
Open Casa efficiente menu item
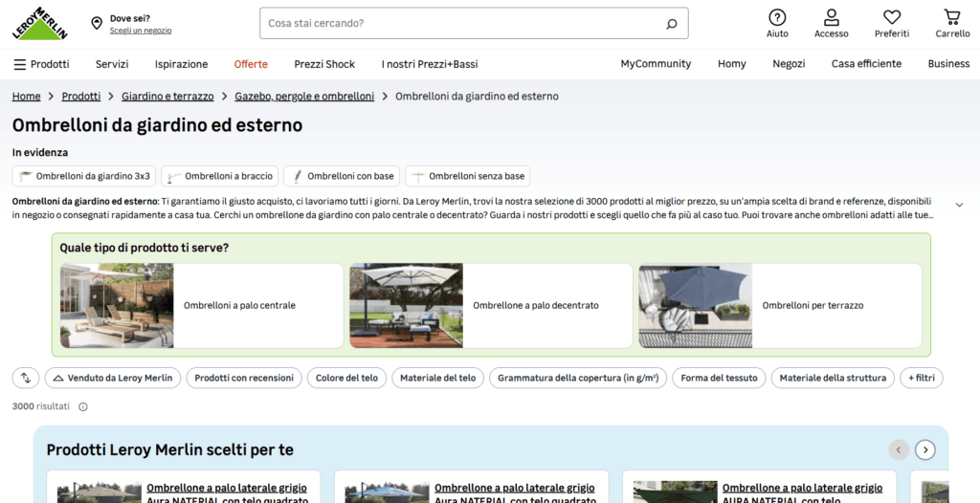click(x=866, y=64)
